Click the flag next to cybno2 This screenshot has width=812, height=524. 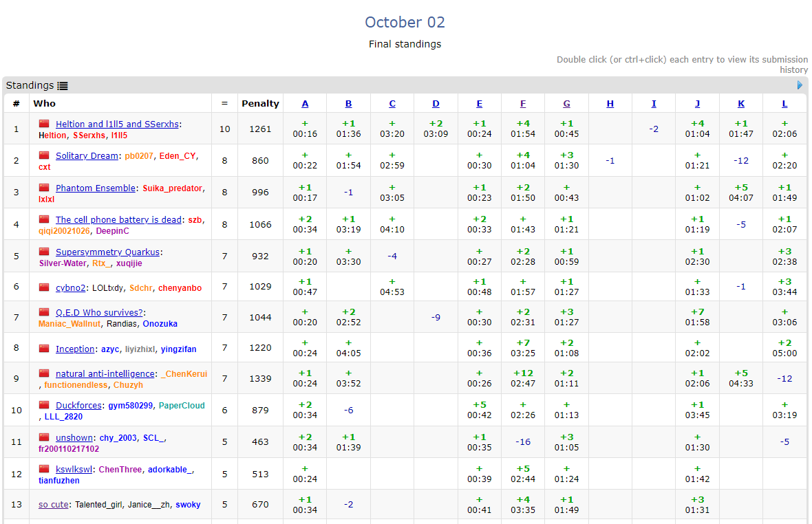point(44,287)
